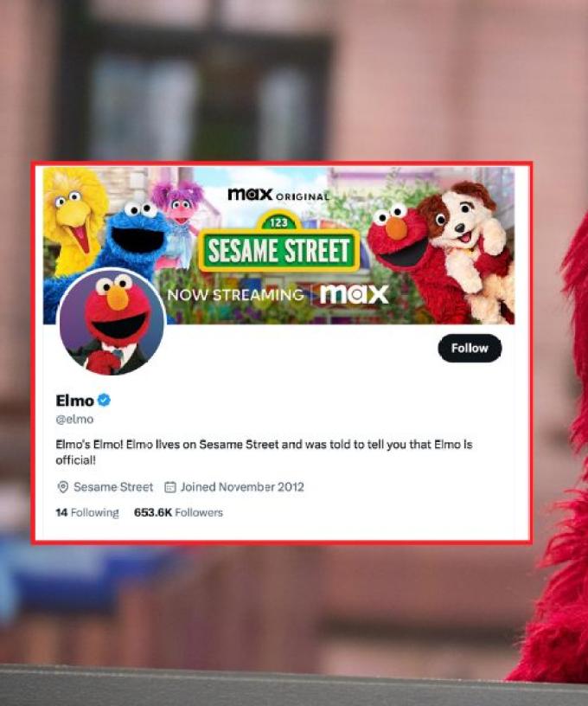This screenshot has width=588, height=706.
Task: Open the 653.6K Followers list
Action: point(178,512)
